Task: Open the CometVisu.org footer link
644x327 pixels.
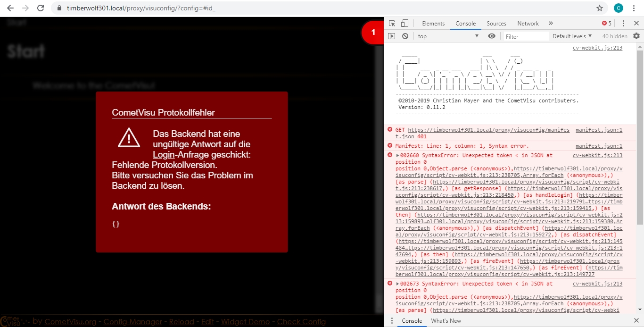Action: (70, 322)
